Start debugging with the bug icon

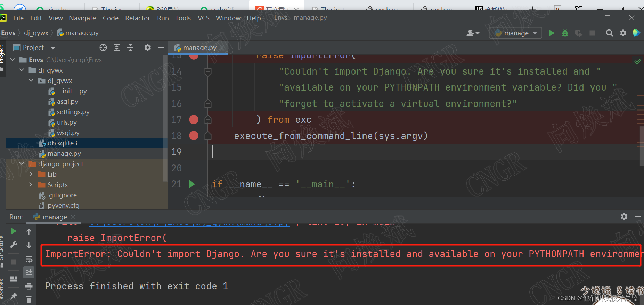[x=565, y=33]
